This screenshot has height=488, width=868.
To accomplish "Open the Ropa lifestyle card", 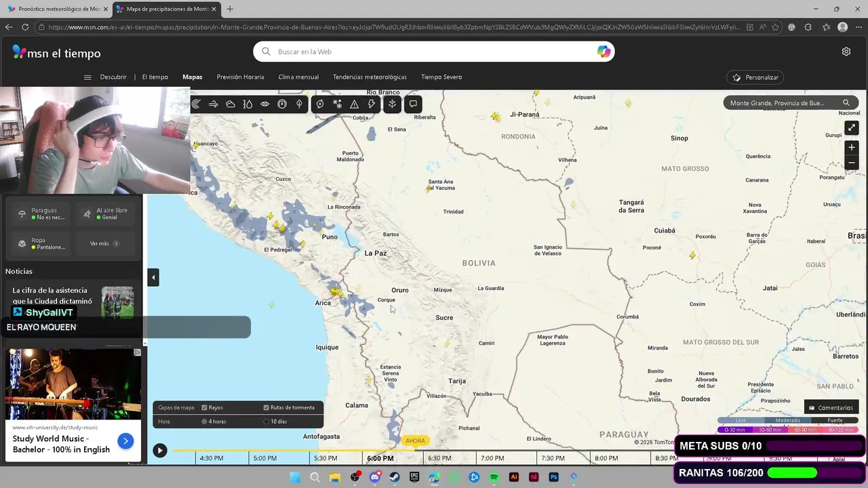I will pyautogui.click(x=42, y=243).
